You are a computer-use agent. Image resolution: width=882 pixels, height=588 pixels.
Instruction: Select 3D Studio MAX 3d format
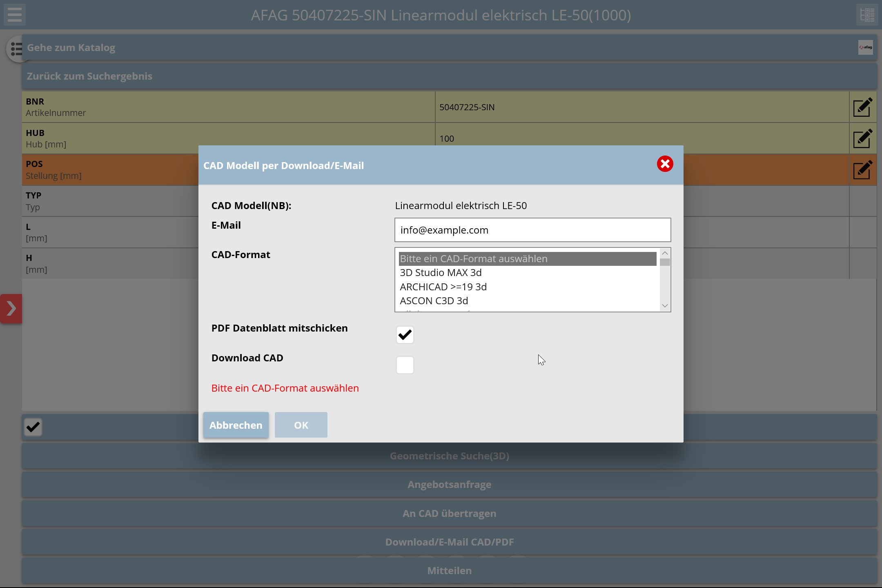[x=441, y=273]
